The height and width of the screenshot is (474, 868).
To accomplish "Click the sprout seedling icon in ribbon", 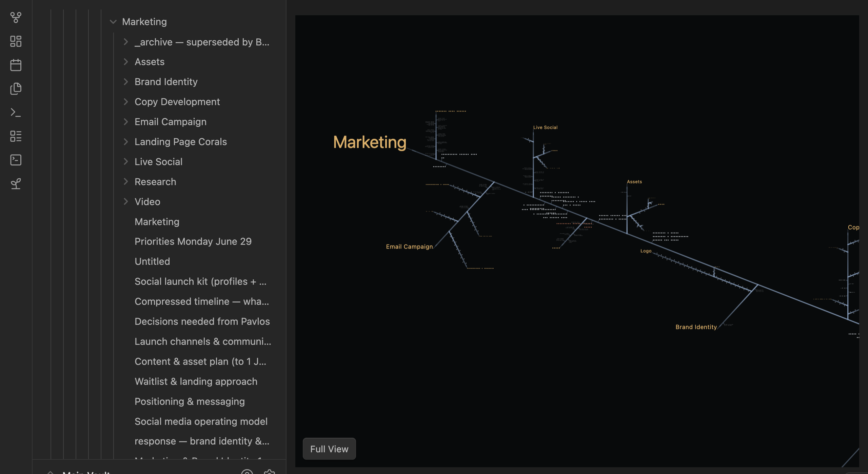I will coord(16,184).
